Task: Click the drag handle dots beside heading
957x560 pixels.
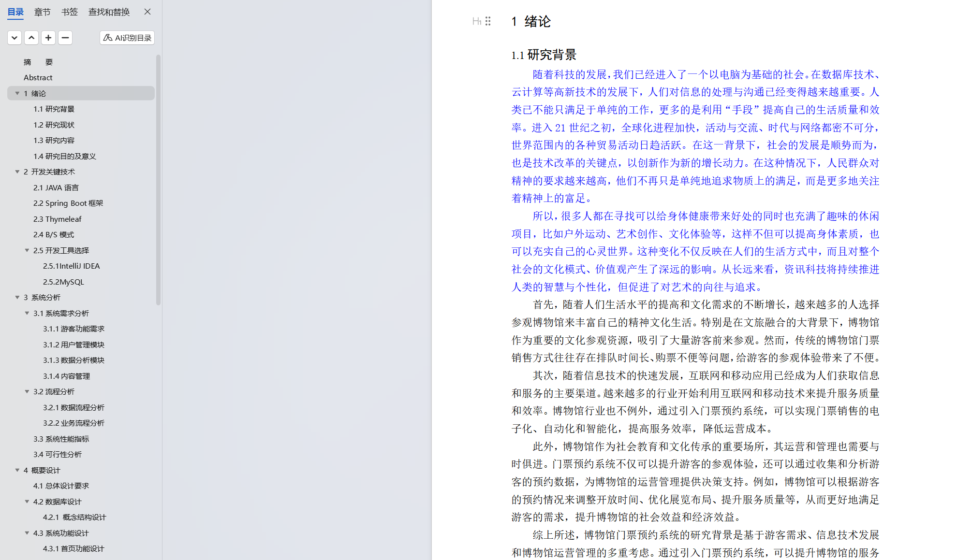Action: [488, 21]
